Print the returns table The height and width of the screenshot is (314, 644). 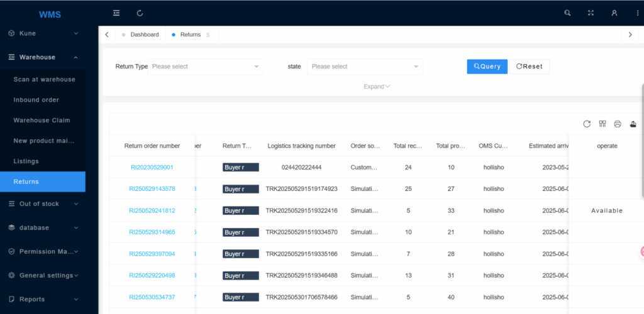(618, 124)
